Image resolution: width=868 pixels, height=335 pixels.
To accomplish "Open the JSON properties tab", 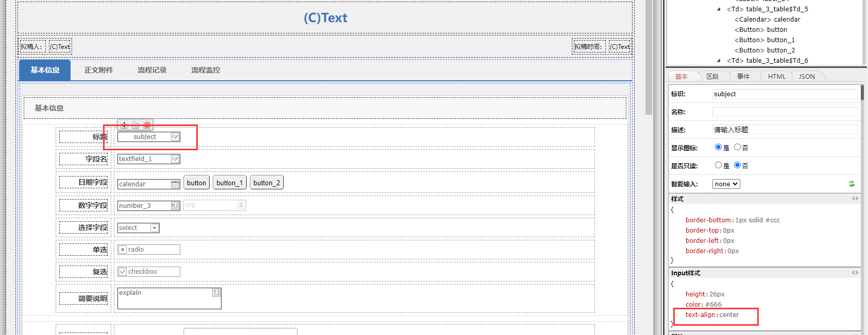I will pyautogui.click(x=807, y=77).
